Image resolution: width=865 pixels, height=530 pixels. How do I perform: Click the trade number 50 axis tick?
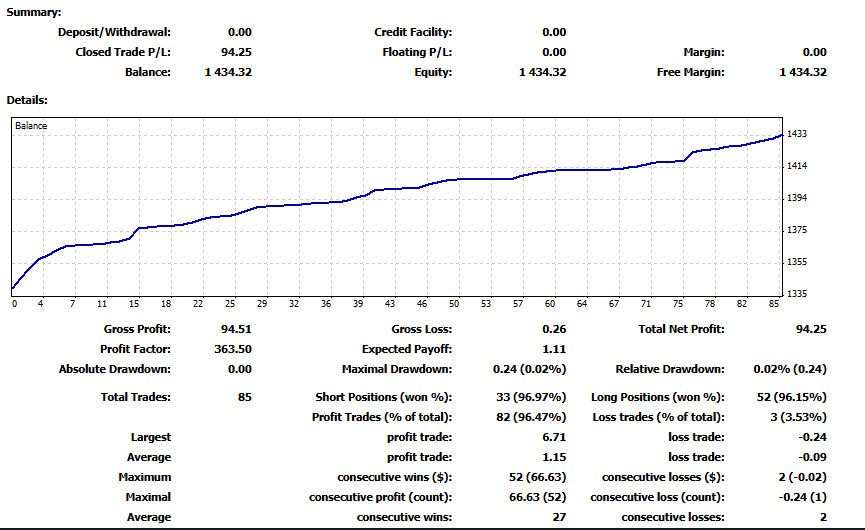pos(453,304)
